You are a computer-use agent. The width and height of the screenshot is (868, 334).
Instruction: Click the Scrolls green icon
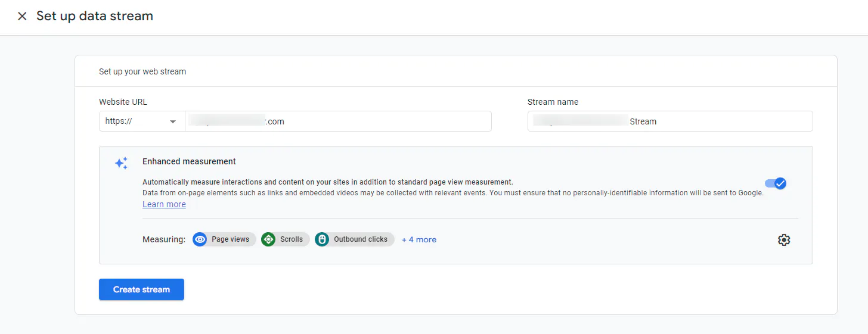pos(268,239)
